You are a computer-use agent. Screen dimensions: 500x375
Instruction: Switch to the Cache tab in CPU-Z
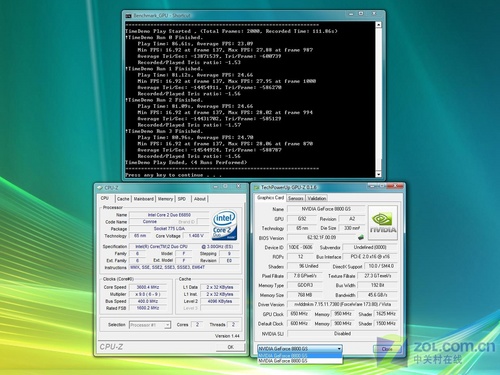point(123,199)
